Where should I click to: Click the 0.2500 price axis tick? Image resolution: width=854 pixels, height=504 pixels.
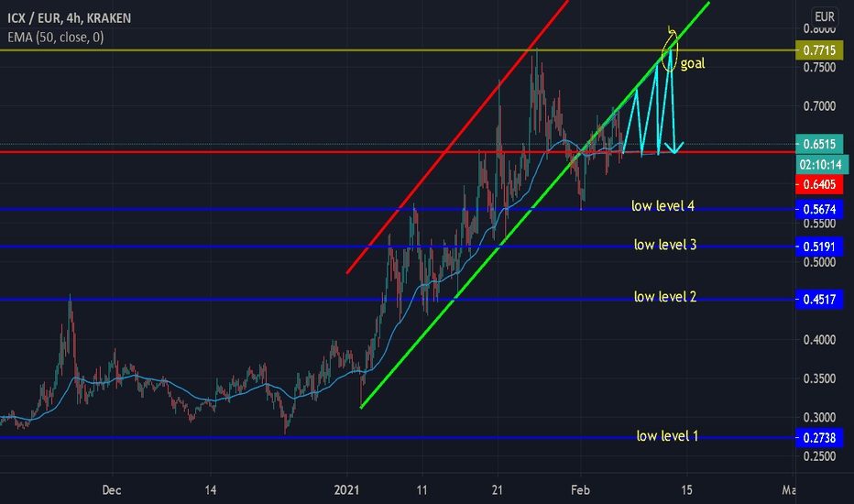coord(819,456)
